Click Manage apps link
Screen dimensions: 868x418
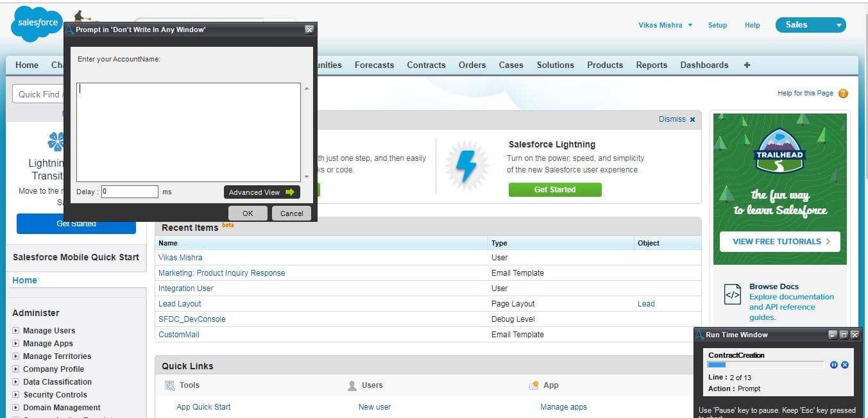pyautogui.click(x=564, y=407)
